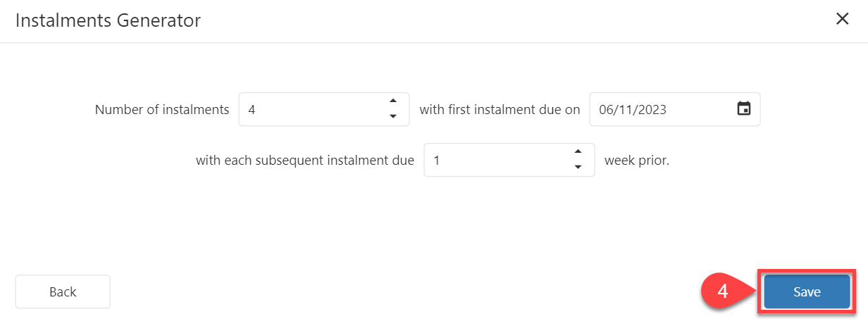This screenshot has width=868, height=326.
Task: Click the subsequent instalment weeks input field
Action: coord(493,161)
